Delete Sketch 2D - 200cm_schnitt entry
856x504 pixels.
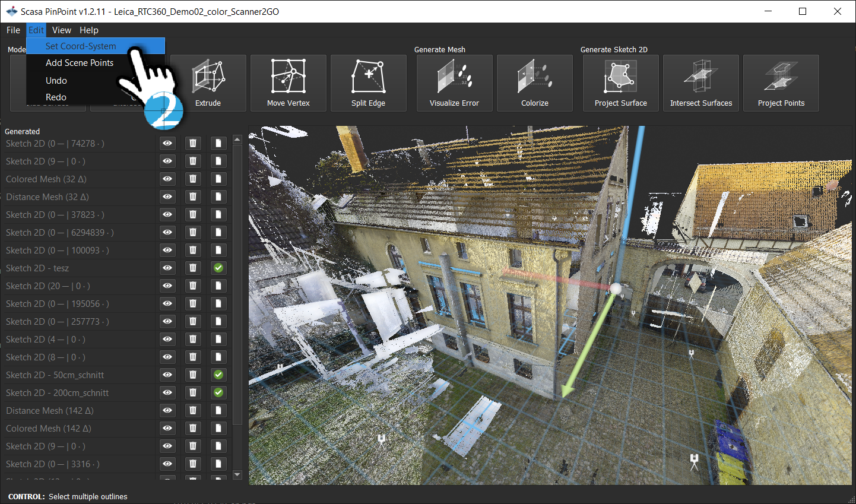(x=193, y=392)
